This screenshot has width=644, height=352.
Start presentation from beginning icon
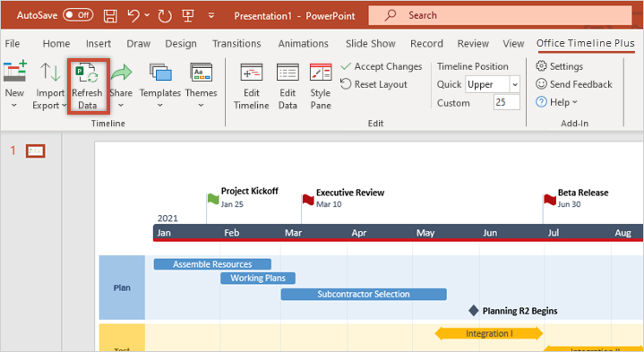[188, 15]
